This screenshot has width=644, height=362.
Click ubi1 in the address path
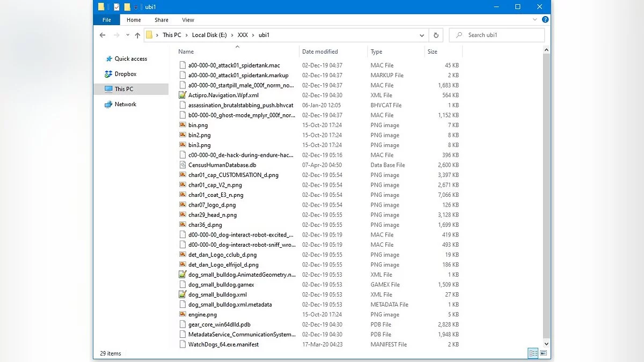click(264, 35)
